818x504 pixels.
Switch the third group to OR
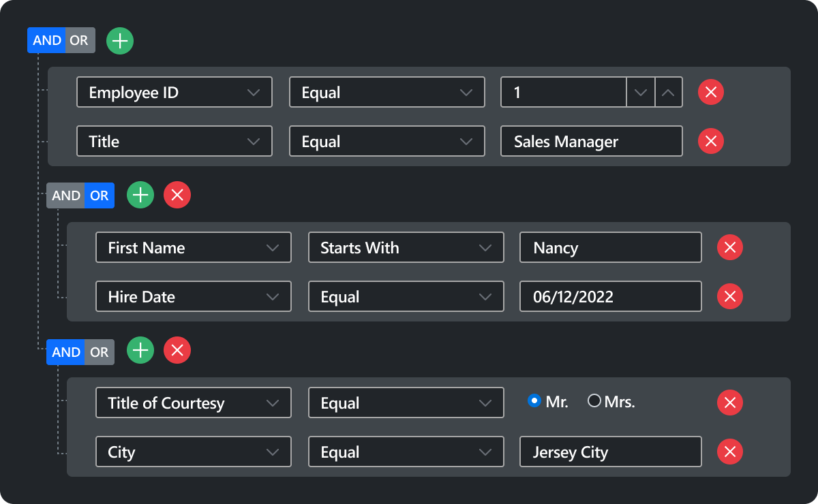[x=99, y=352]
